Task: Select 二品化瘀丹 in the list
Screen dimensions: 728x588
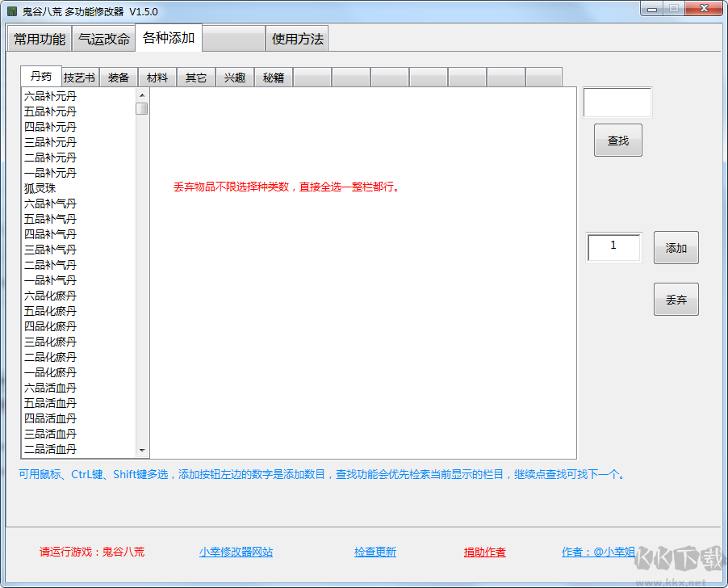Action: coord(50,357)
